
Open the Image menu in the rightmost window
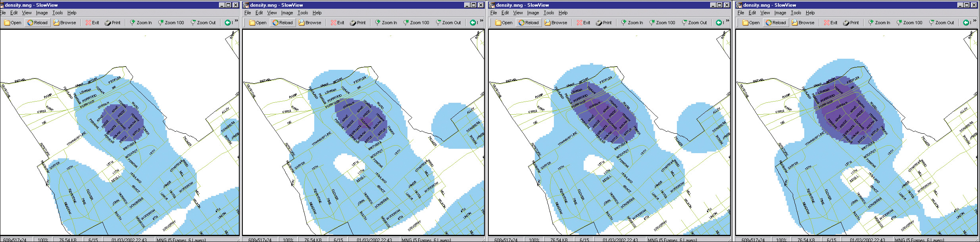[780, 13]
